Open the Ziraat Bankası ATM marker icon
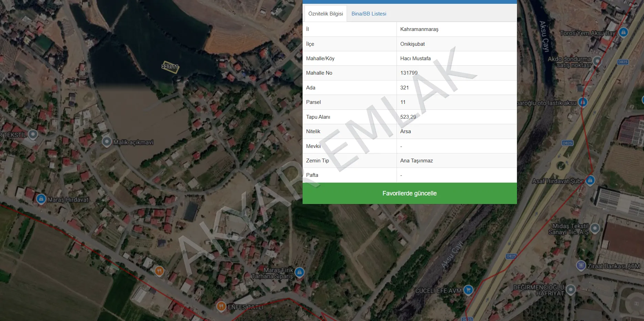This screenshot has width=644, height=321. tap(581, 266)
